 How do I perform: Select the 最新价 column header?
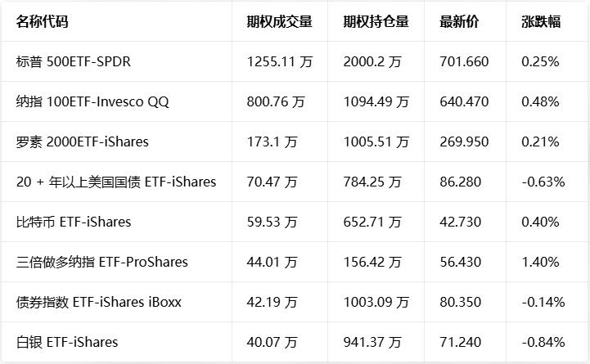click(459, 22)
